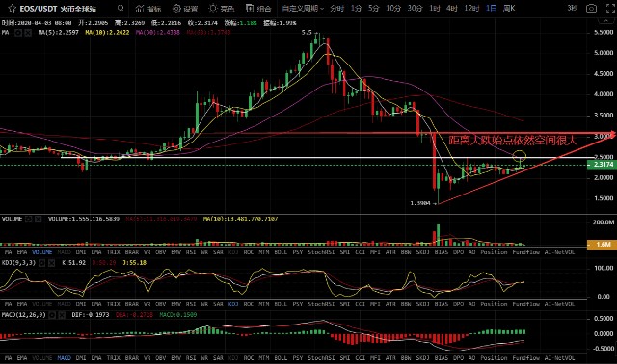Click the green 2.3174 current price label

pyautogui.click(x=601, y=165)
